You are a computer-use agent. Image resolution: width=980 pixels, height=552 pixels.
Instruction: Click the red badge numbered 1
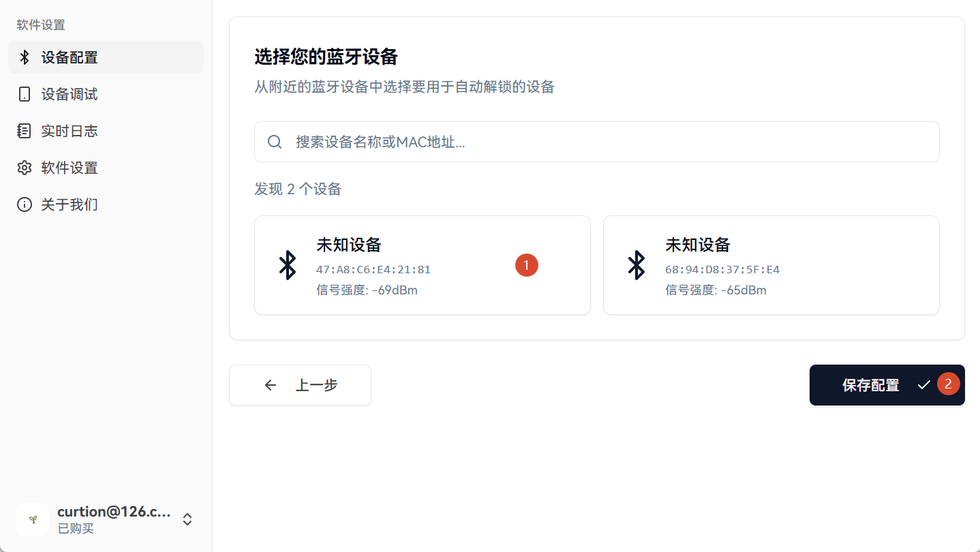coord(527,265)
